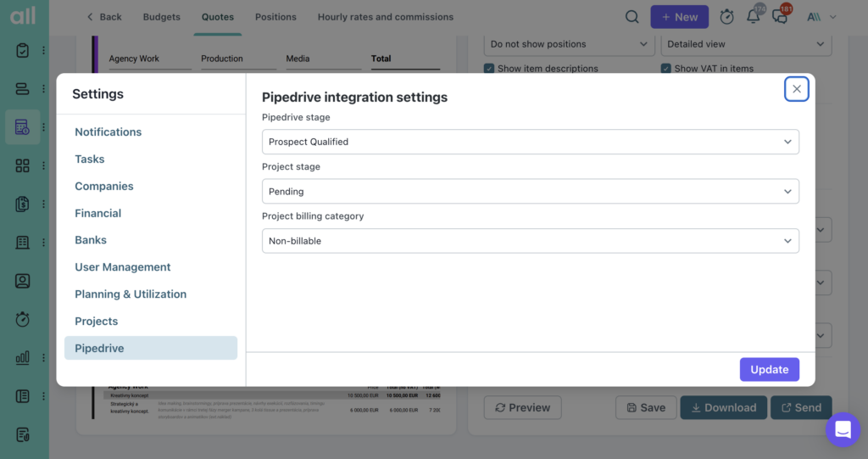Viewport: 868px width, 459px height.
Task: Expand the Project stage dropdown
Action: point(531,191)
